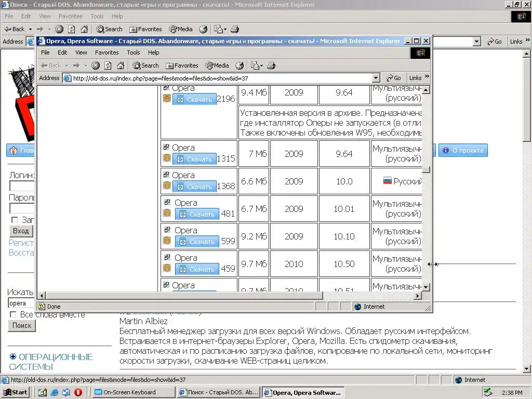The width and height of the screenshot is (532, 399).
Task: Open Edit menu in background Поиск window
Action: 26,16
